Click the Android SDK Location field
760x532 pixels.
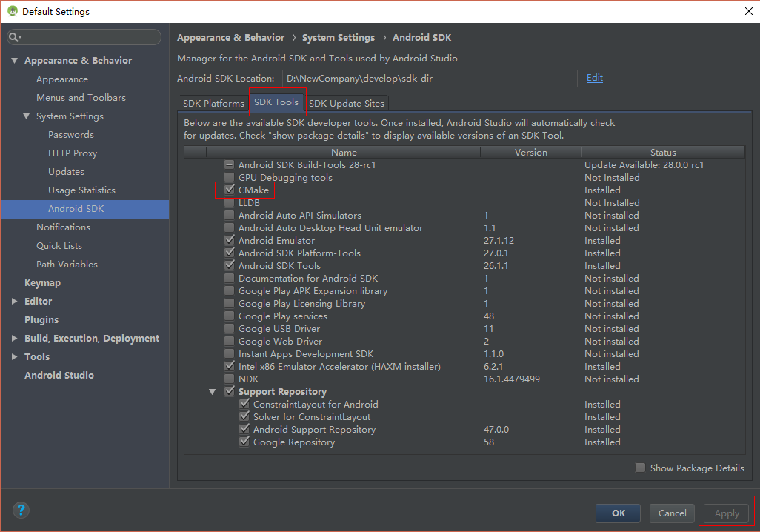(x=430, y=78)
